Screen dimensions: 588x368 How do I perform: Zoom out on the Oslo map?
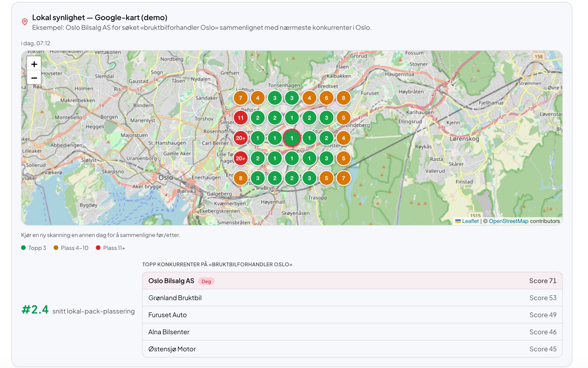pos(34,78)
